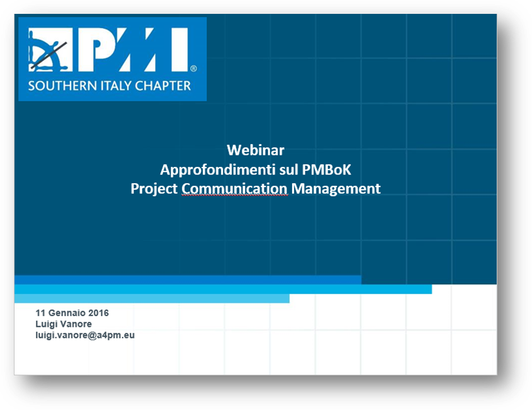Image resolution: width=532 pixels, height=410 pixels.
Task: Open the email luigi.vanore@a4pm.eu
Action: [85, 335]
